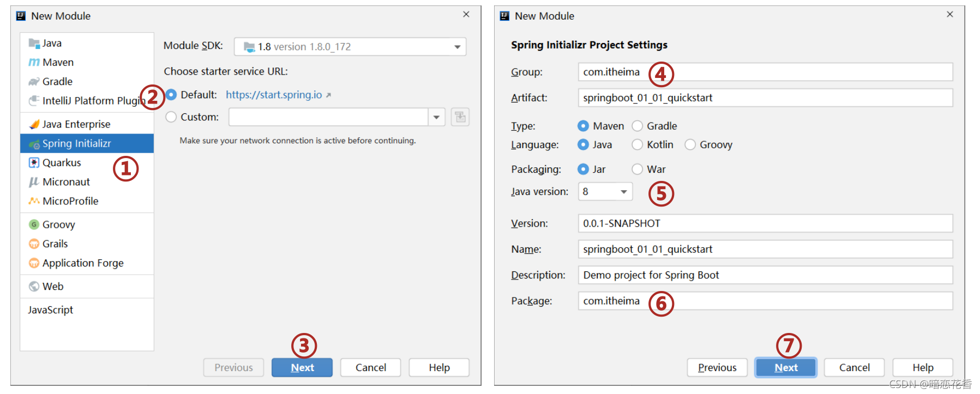980x394 pixels.
Task: Click the import icon beside Custom URL field
Action: [460, 117]
